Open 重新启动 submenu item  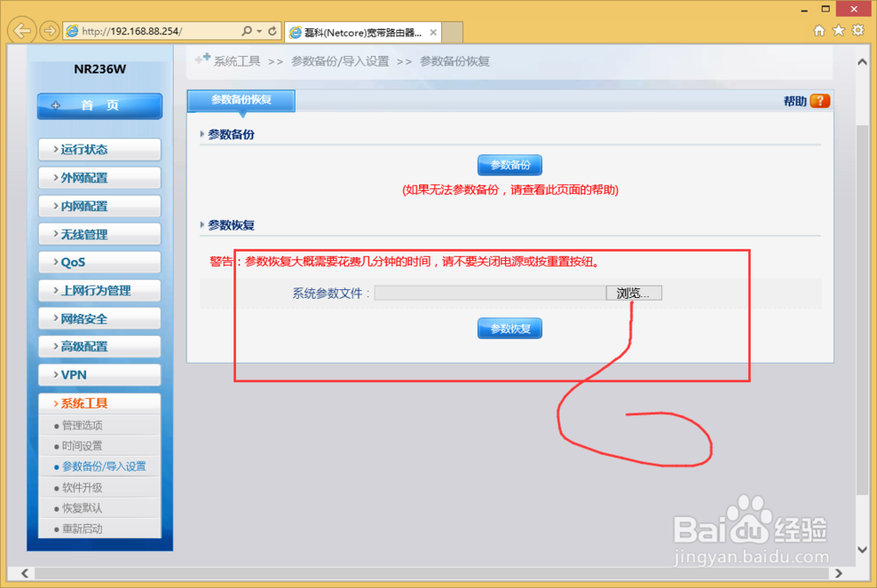[x=82, y=528]
